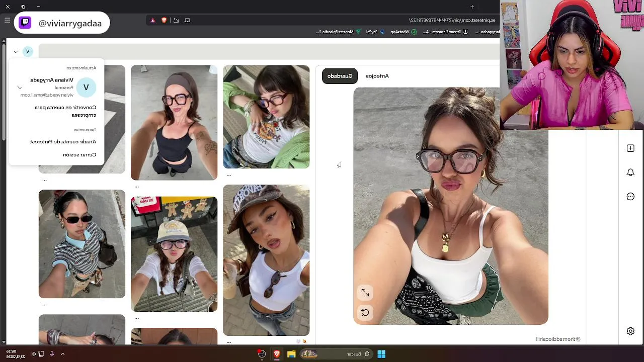Open Brave browser from taskbar
This screenshot has height=362, width=644.
276,354
